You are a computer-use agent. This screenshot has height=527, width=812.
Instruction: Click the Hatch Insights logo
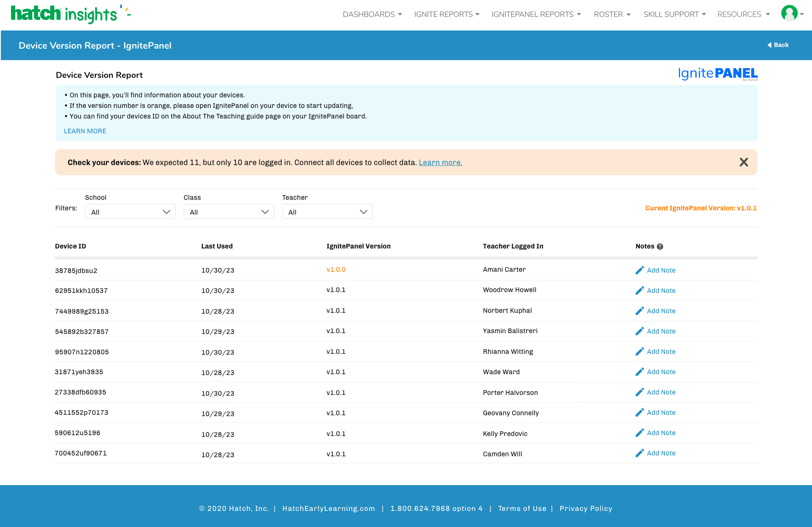[71, 14]
